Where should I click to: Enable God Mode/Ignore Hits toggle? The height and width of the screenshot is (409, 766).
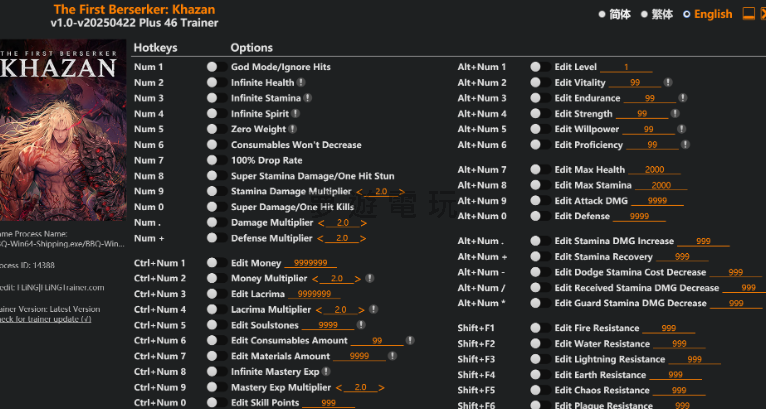(x=212, y=67)
